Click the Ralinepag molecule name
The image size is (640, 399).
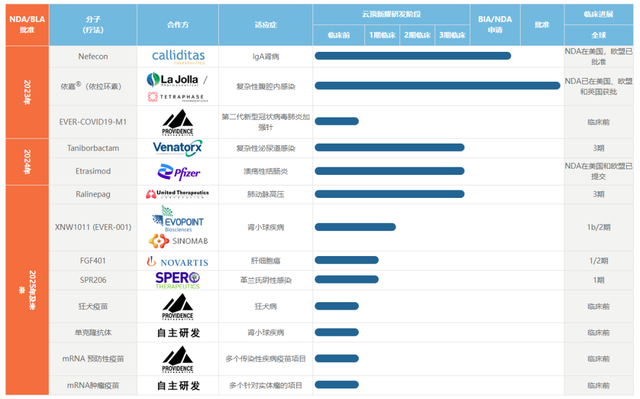(93, 194)
